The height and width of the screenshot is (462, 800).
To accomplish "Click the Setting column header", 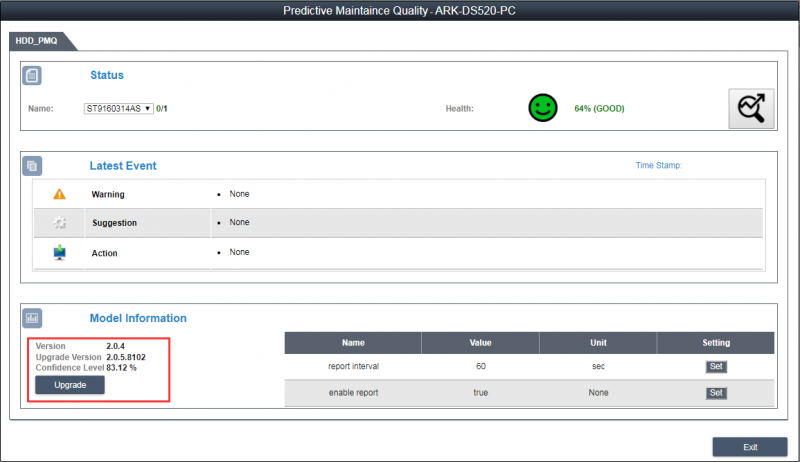I will tap(715, 343).
